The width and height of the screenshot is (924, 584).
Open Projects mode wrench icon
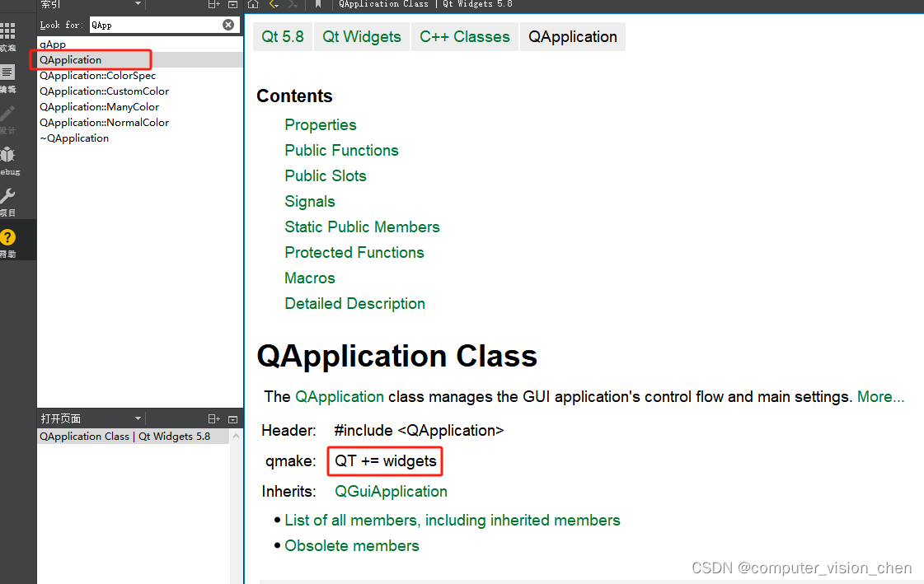pyautogui.click(x=7, y=196)
